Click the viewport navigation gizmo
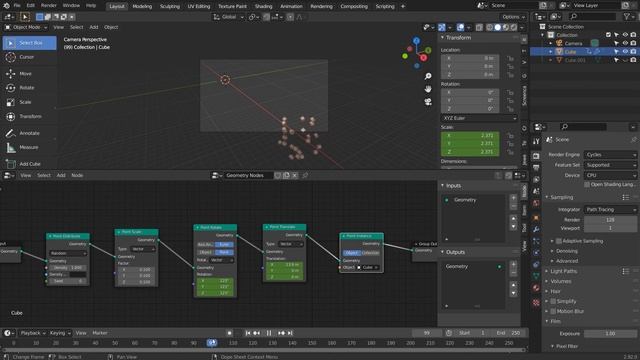640x360 pixels. pos(417,53)
